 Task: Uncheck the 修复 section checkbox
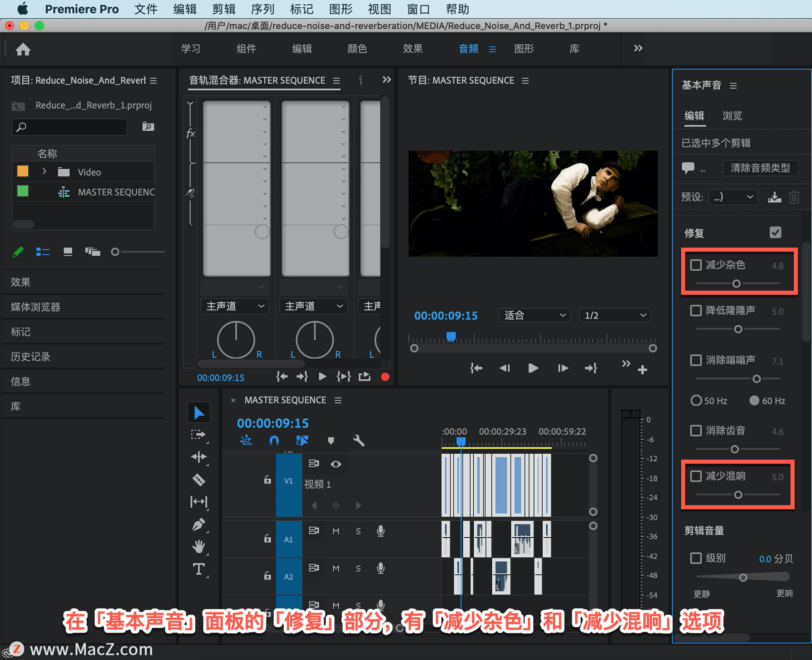(x=775, y=233)
